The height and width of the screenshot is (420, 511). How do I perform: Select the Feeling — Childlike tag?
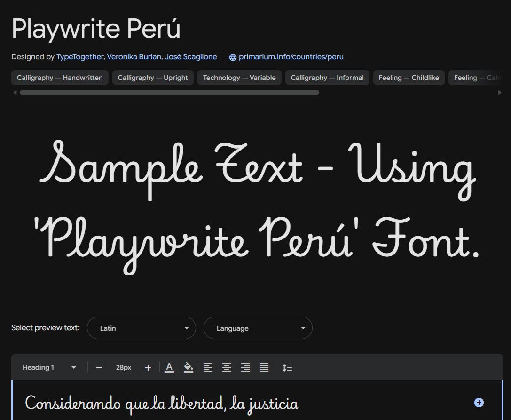pos(409,78)
